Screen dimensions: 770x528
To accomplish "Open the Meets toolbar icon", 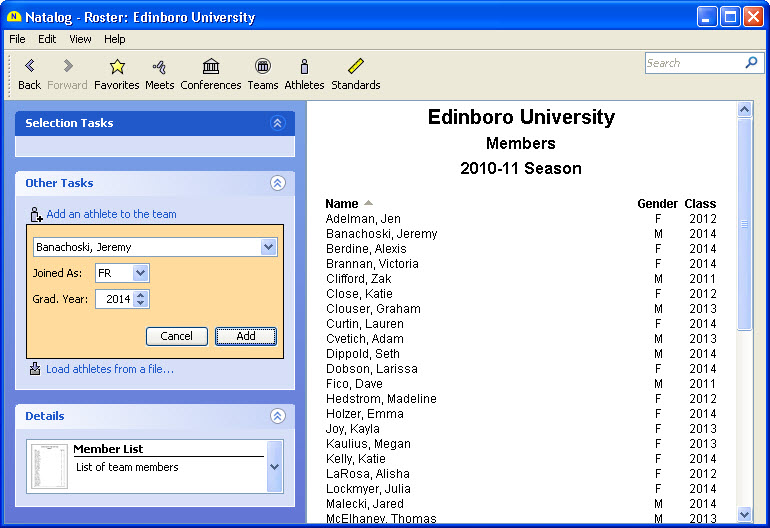I will (x=159, y=67).
